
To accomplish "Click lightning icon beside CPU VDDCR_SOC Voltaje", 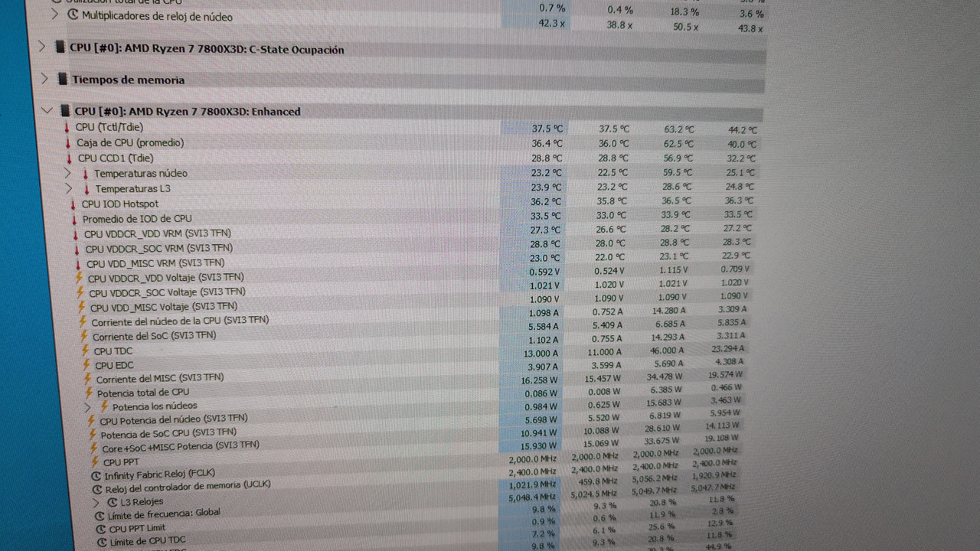I will [x=80, y=292].
